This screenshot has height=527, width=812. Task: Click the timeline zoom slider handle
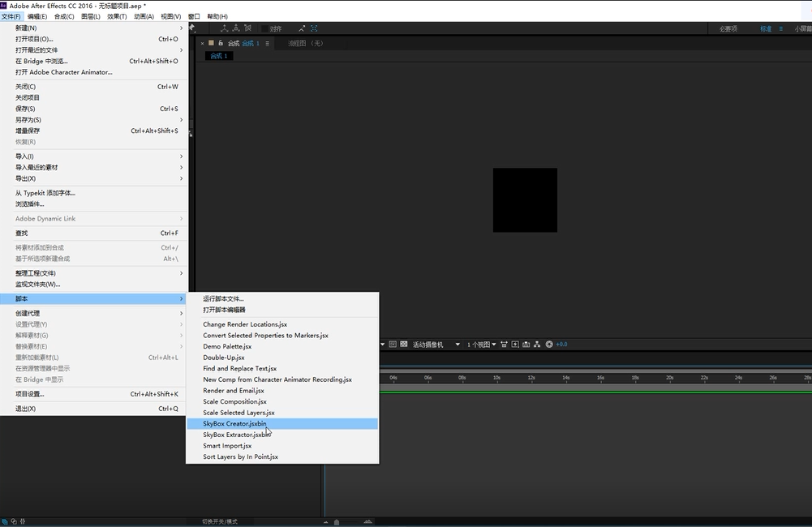tap(337, 522)
